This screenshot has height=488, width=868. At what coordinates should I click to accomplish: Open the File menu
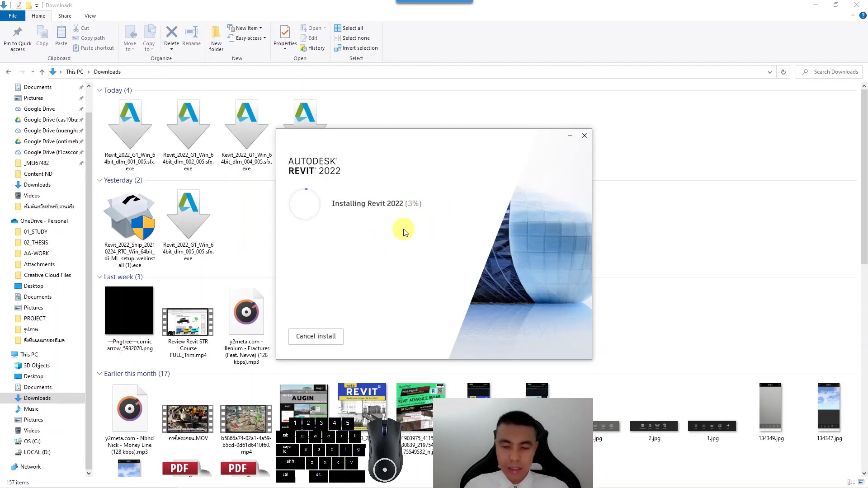pyautogui.click(x=13, y=16)
